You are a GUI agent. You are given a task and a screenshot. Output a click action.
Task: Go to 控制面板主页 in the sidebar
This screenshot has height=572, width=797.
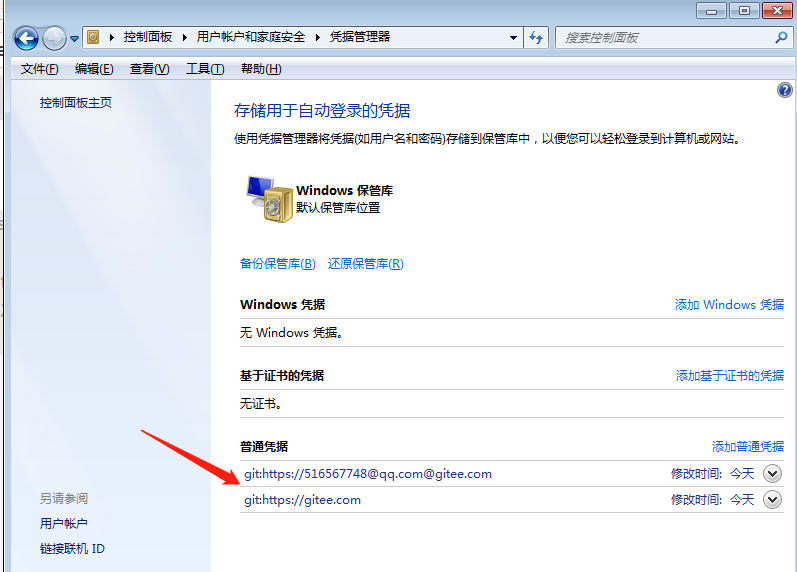[x=76, y=103]
